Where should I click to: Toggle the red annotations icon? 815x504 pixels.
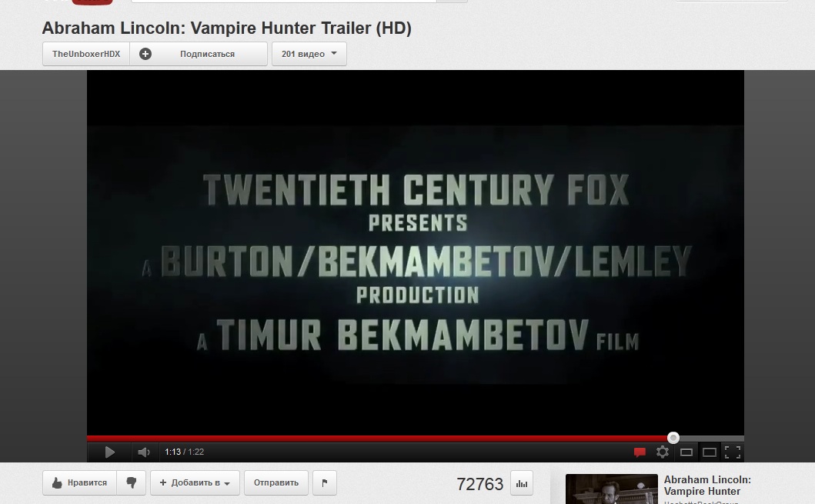(640, 452)
